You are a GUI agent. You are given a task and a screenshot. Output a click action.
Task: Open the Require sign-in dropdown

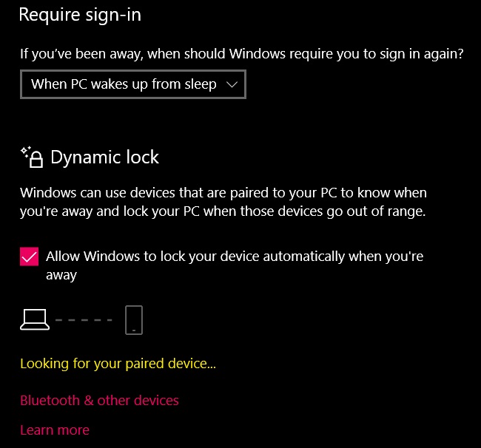point(132,84)
